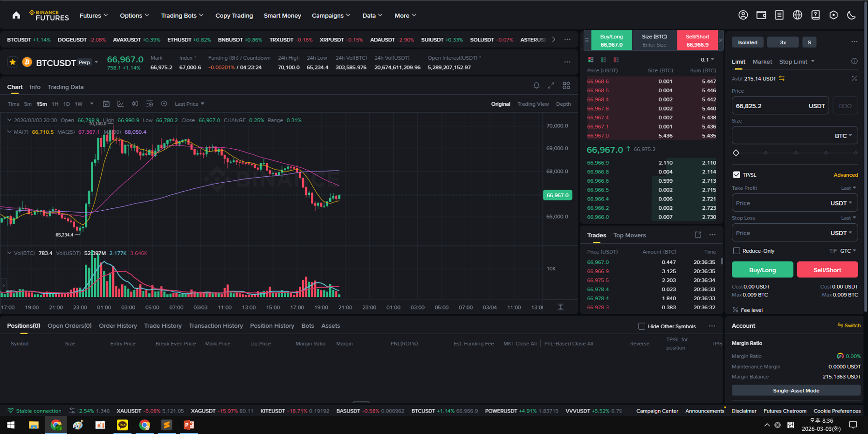Image resolution: width=868 pixels, height=434 pixels.
Task: Open the fee calculator icon
Action: (854, 78)
